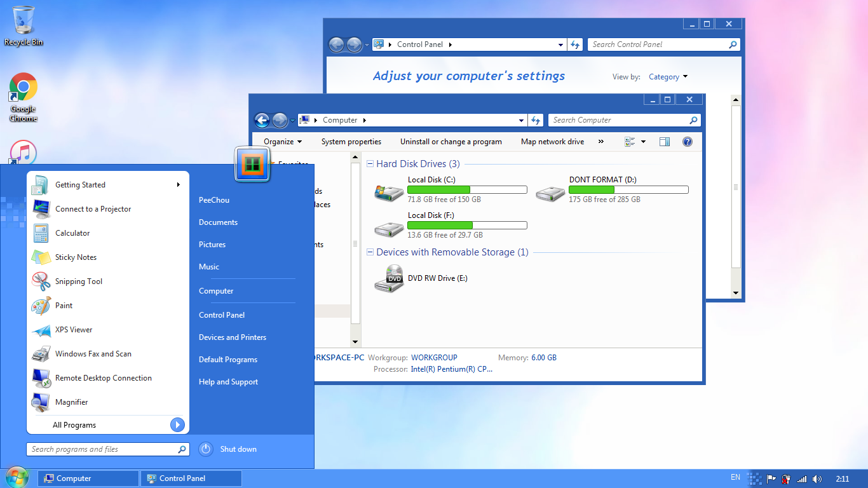This screenshot has width=868, height=488.
Task: Select Local Disk (C:) drive icon
Action: (x=389, y=191)
